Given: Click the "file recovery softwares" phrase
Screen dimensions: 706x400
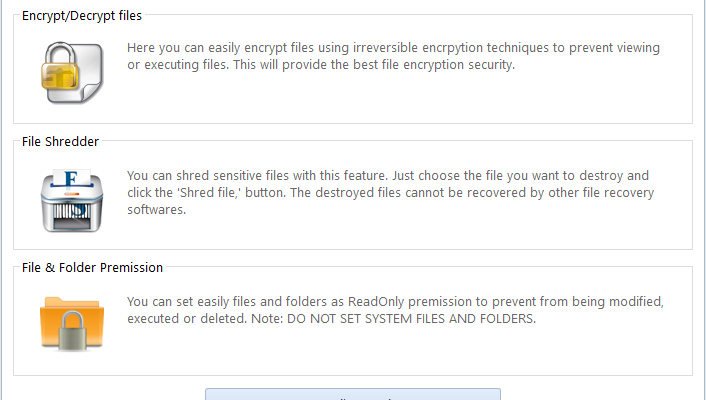Looking at the screenshot, I should click(x=608, y=193).
